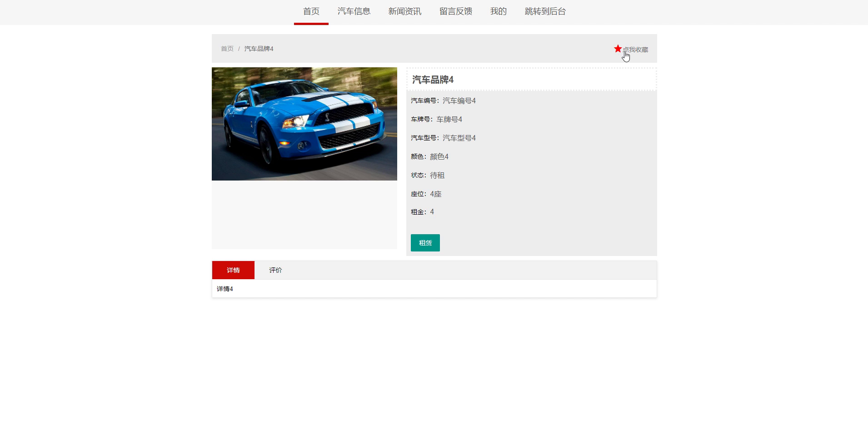
Task: Switch to the 详情 tab
Action: click(x=233, y=270)
